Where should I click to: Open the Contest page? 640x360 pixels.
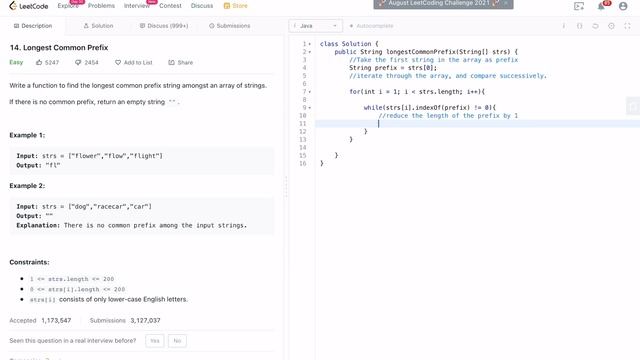click(170, 6)
